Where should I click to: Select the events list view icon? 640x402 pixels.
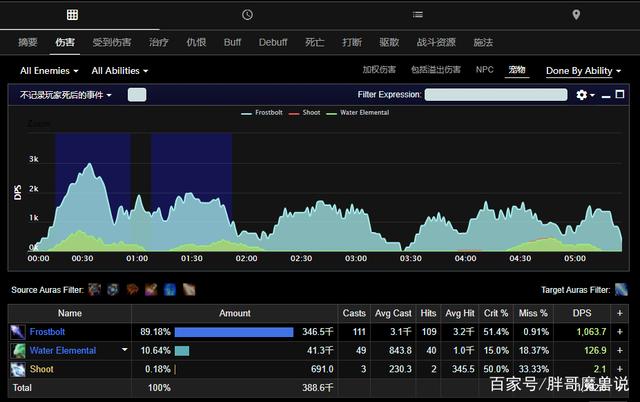(418, 14)
